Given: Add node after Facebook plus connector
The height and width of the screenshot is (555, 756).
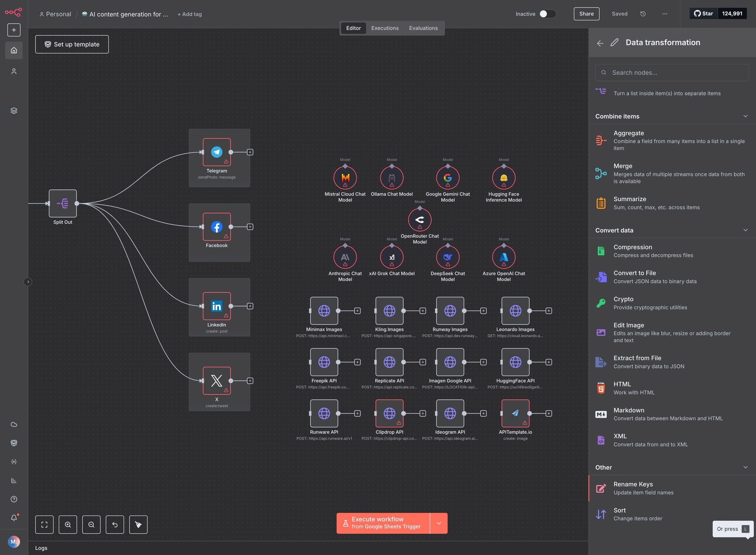Looking at the screenshot, I should tap(250, 227).
